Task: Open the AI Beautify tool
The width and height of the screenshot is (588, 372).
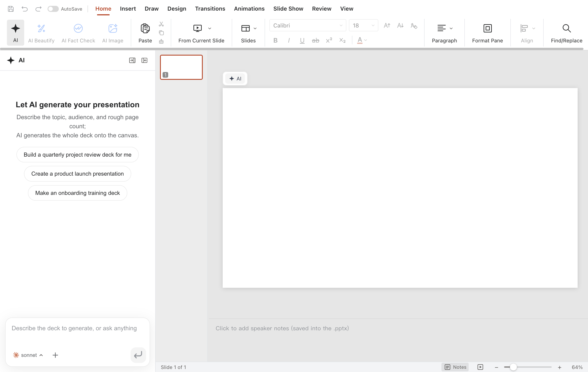Action: tap(41, 33)
